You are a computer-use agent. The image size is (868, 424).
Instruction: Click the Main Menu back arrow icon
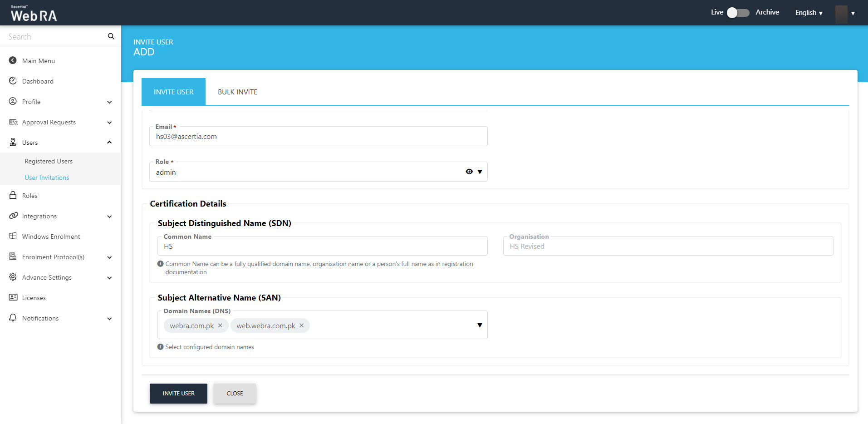13,60
